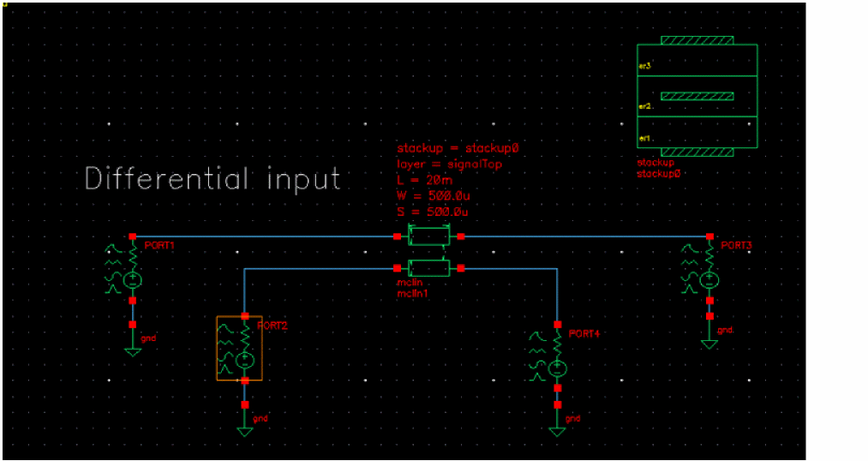Click the "stackup0" instance label under stack
Viewport: 868px width, 461px height.
(x=659, y=174)
